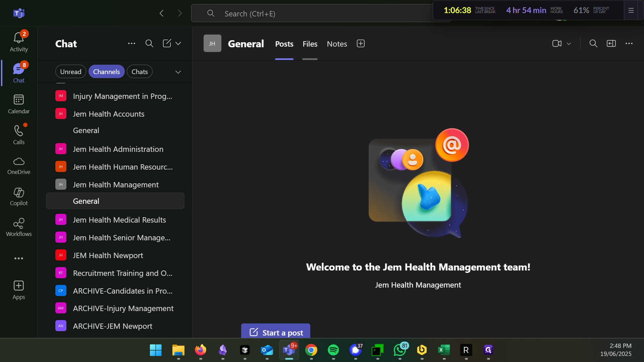The height and width of the screenshot is (362, 644).
Task: Open OneDrive from the sidebar
Action: click(x=19, y=166)
